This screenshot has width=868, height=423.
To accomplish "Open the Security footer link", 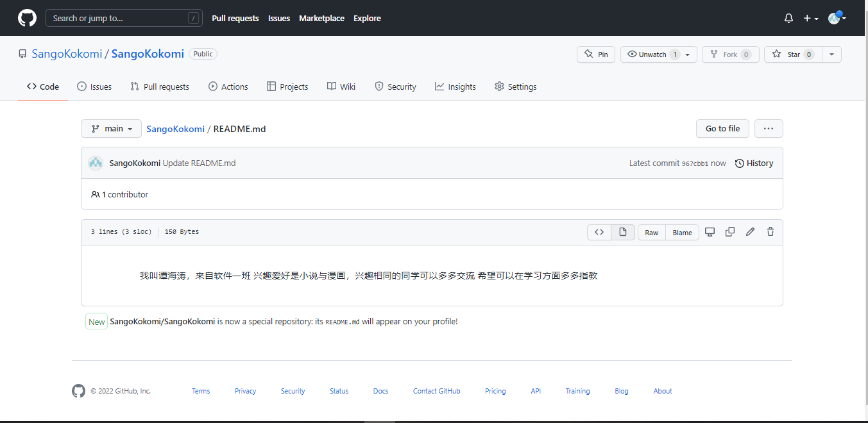I will coord(293,391).
